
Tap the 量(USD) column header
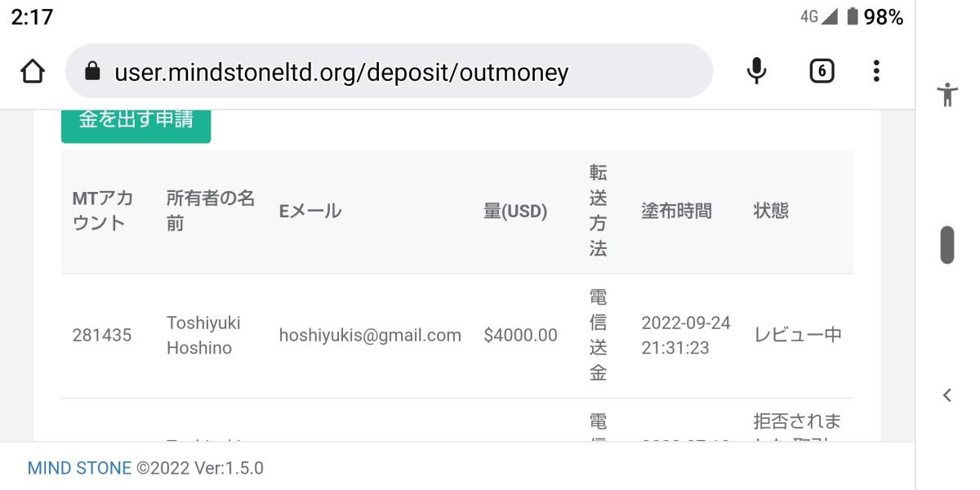pos(515,211)
